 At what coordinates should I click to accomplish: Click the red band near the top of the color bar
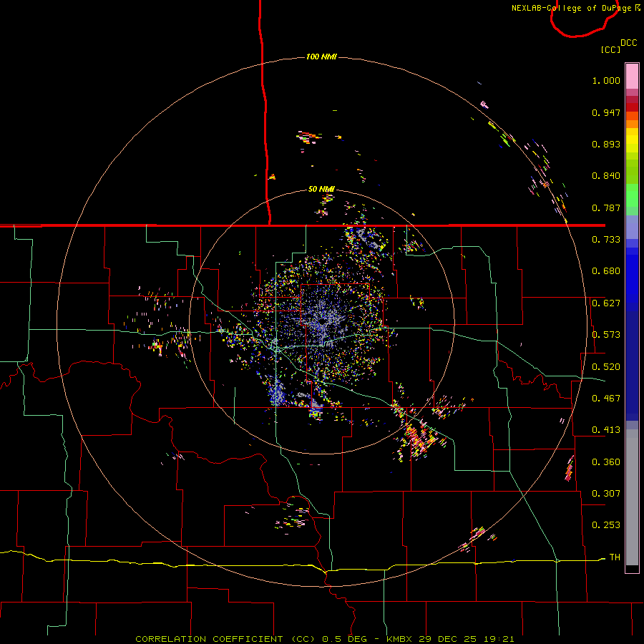[632, 107]
